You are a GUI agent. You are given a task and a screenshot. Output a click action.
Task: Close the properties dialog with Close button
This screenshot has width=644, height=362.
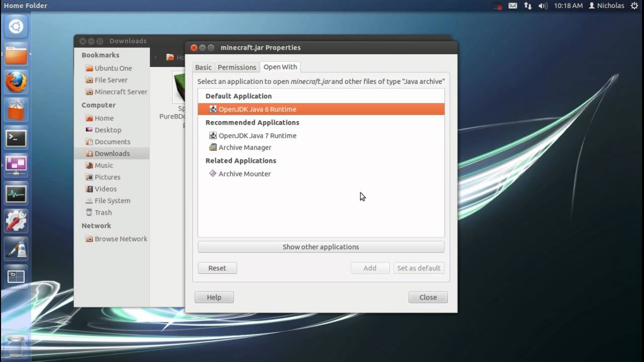[x=428, y=297]
